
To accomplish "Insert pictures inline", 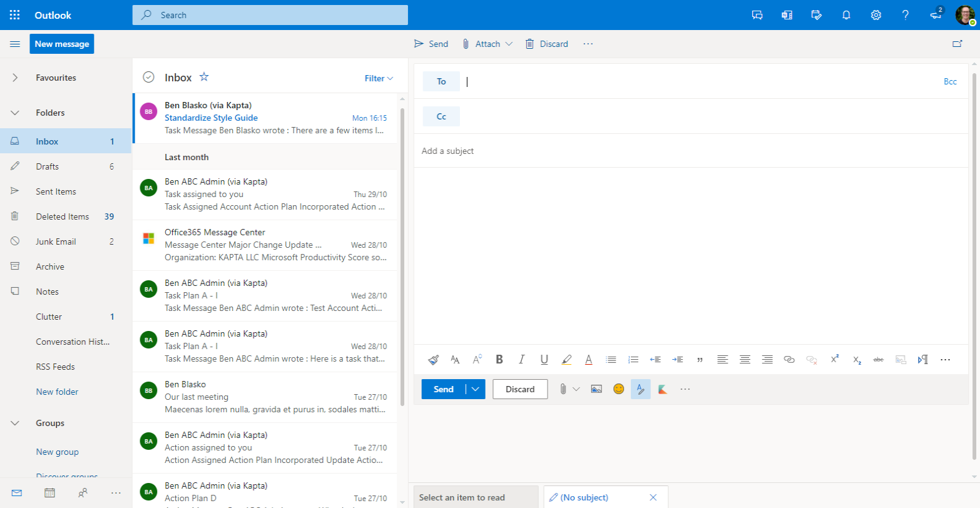I will pos(596,389).
